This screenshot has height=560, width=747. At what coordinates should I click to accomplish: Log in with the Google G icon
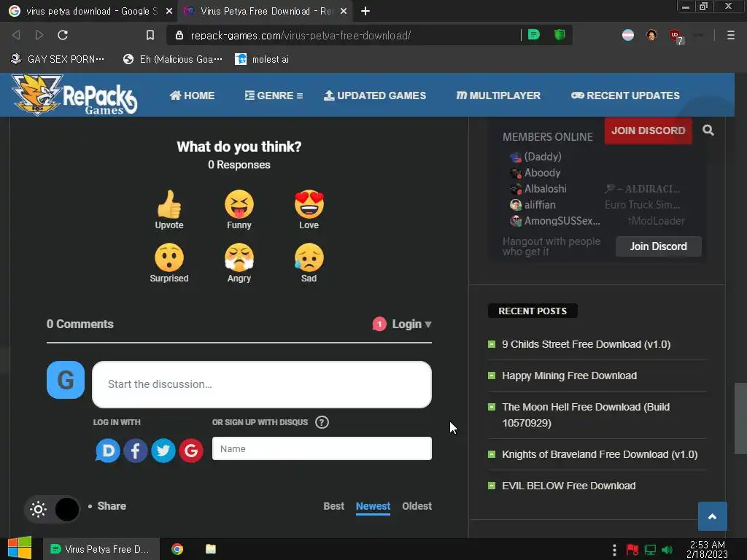[x=191, y=451]
